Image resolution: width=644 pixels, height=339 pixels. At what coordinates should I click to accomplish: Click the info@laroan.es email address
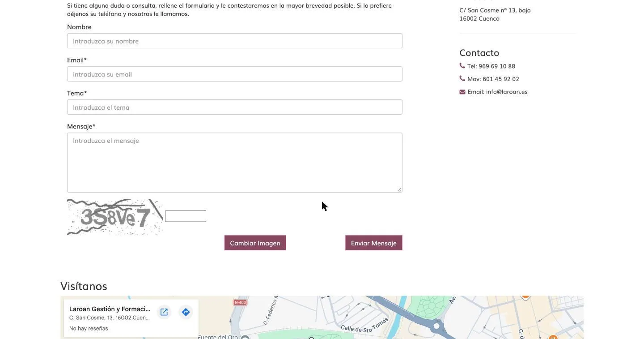point(507,91)
